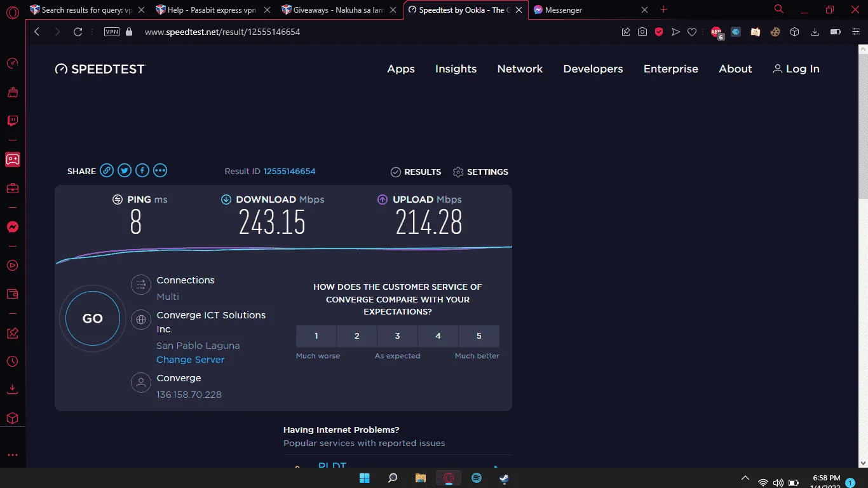Click the My Flow send icon
This screenshot has height=488, width=868.
[675, 32]
